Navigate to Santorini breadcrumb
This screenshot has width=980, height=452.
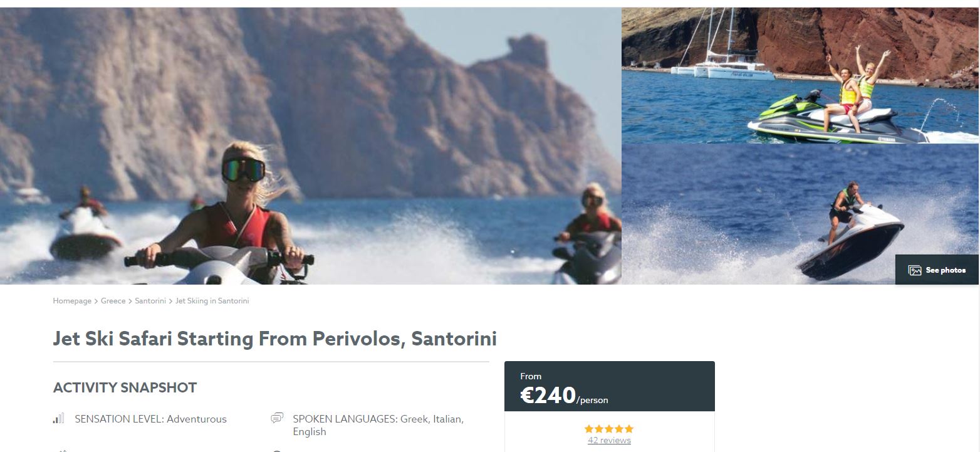tap(150, 301)
